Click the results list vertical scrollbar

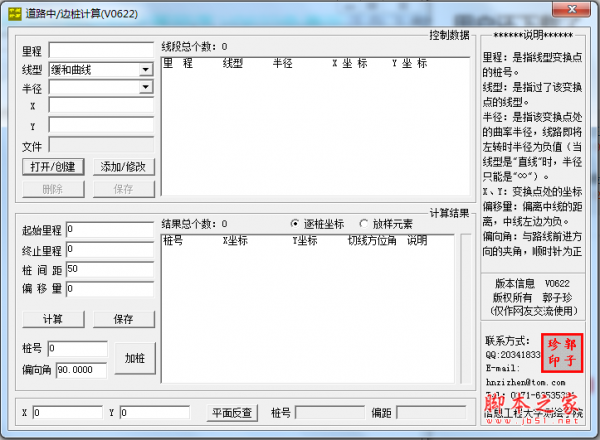466,308
